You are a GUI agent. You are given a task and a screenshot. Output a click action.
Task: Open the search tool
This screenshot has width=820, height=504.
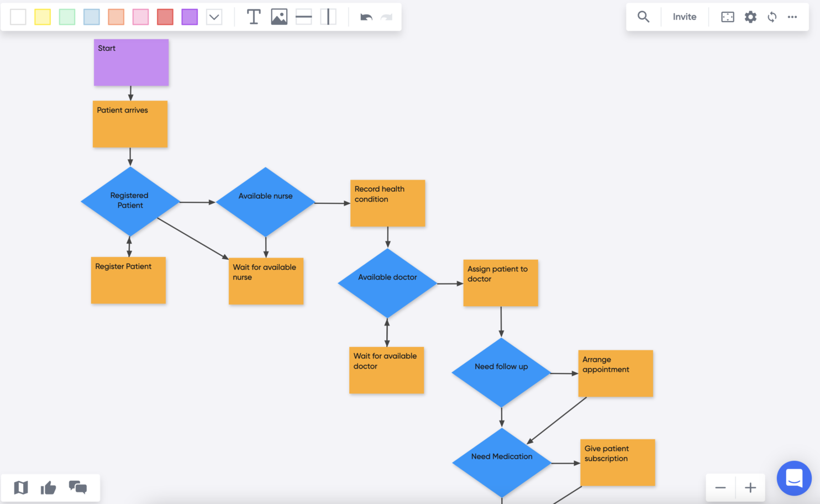coord(643,17)
